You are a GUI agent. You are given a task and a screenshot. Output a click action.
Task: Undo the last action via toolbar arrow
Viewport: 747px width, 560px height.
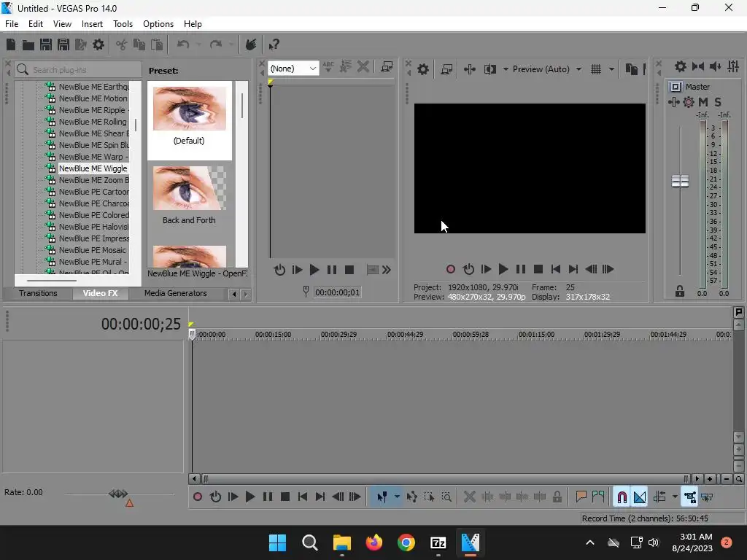coord(183,44)
